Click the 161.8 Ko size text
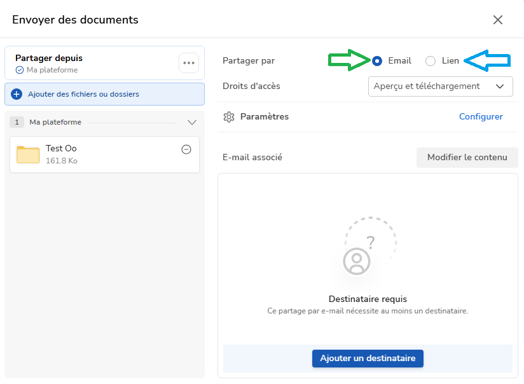524x384 pixels. pos(61,161)
